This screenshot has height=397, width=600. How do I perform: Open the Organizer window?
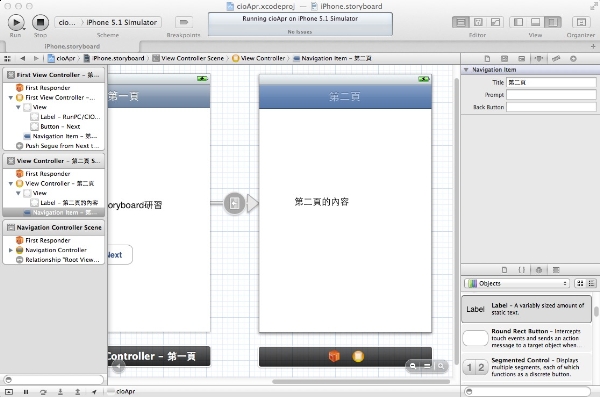(581, 22)
